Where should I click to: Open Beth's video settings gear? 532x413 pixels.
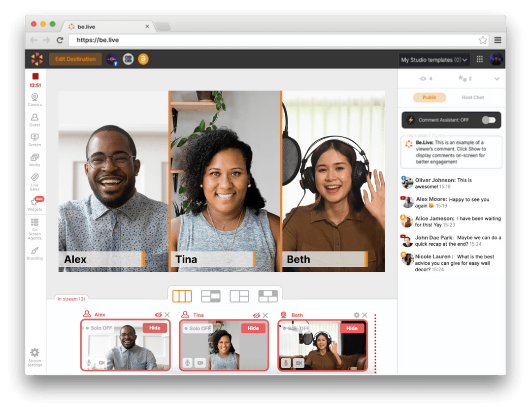358,315
